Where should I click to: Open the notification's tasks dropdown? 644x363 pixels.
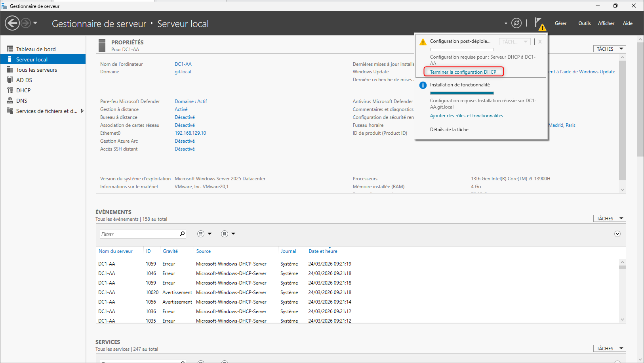pos(514,42)
